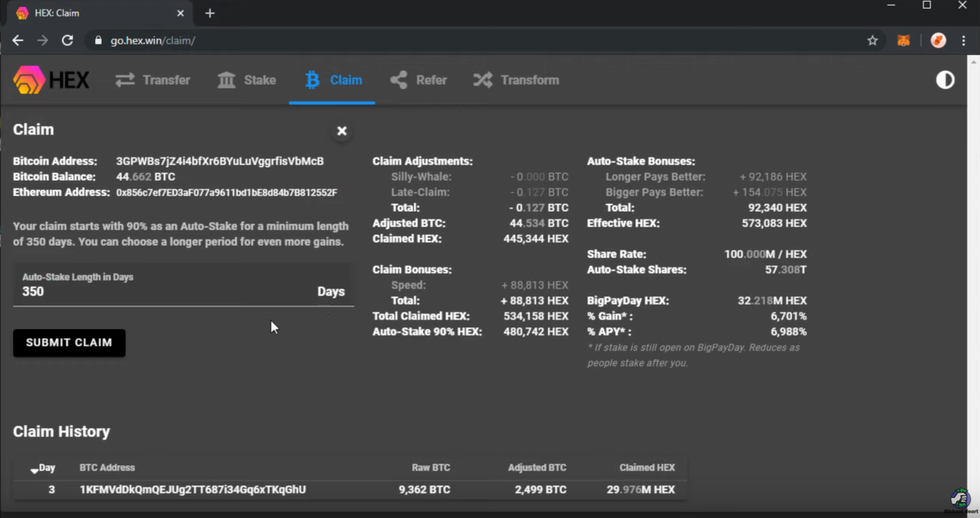Click the Stake bank building icon

227,80
